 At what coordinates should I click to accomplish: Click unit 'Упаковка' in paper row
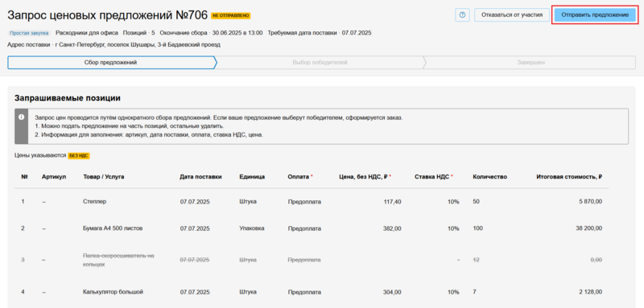[x=252, y=228]
